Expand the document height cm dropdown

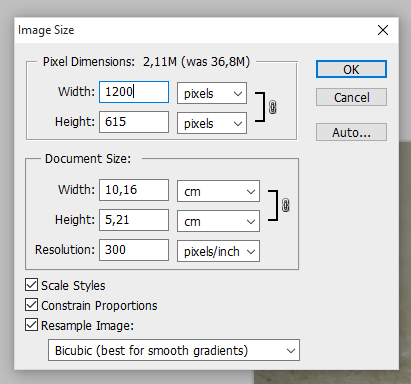tap(218, 221)
